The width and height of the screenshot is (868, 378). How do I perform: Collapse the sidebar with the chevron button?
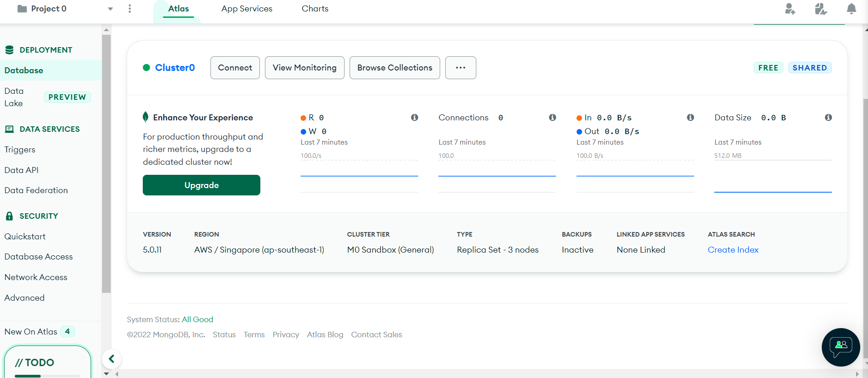point(112,359)
